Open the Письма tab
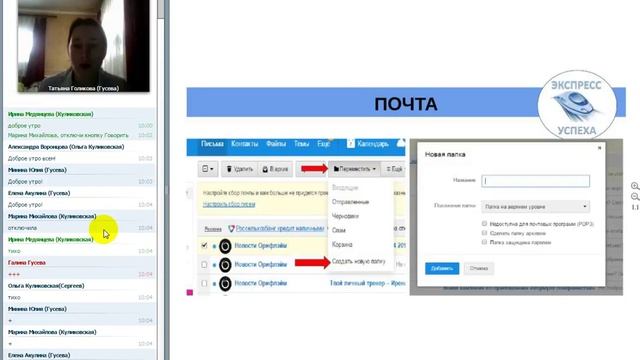This screenshot has width=640, height=360. (212, 144)
